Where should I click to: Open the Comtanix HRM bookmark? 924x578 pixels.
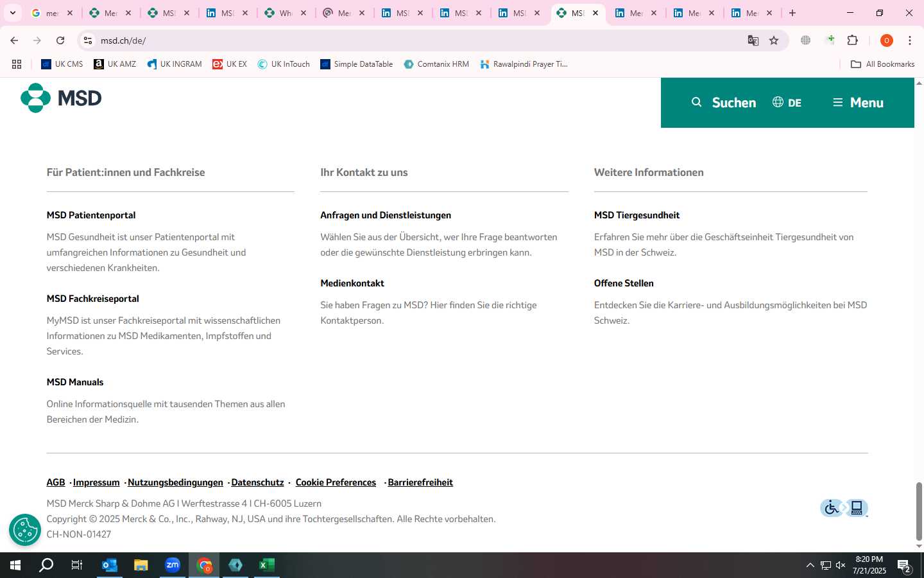click(436, 64)
